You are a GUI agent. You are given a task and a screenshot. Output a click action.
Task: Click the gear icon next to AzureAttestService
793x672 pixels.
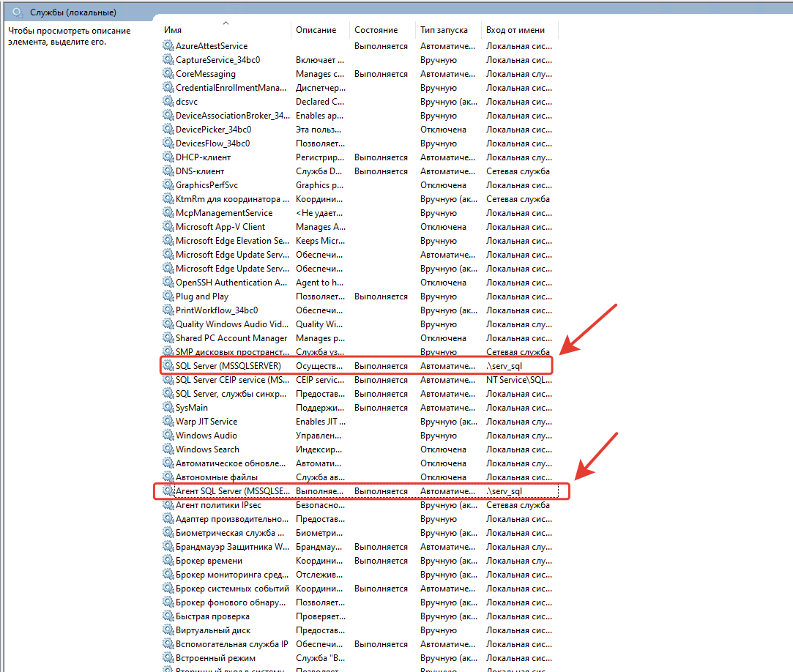click(x=168, y=46)
